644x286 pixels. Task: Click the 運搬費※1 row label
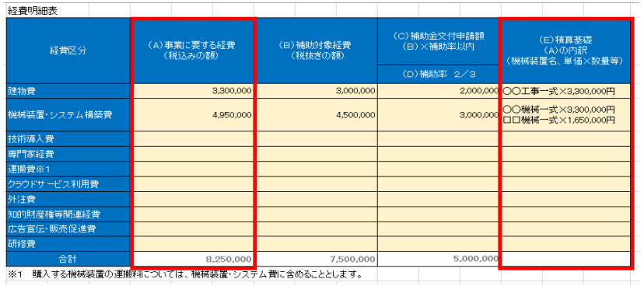68,169
